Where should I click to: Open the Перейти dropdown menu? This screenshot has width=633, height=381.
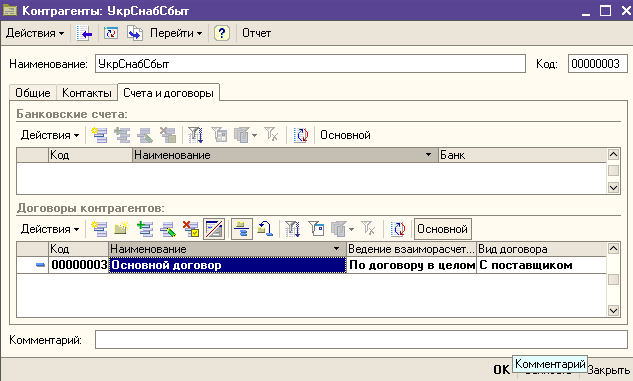coord(176,33)
